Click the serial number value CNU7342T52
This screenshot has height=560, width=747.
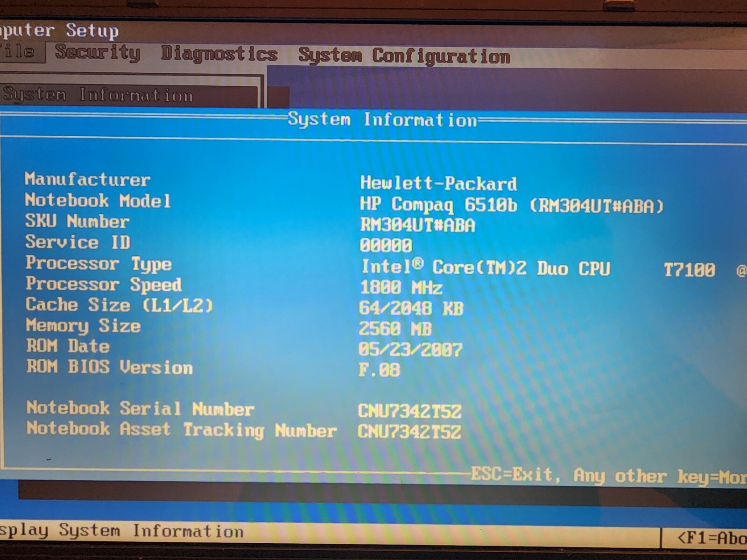tap(409, 411)
